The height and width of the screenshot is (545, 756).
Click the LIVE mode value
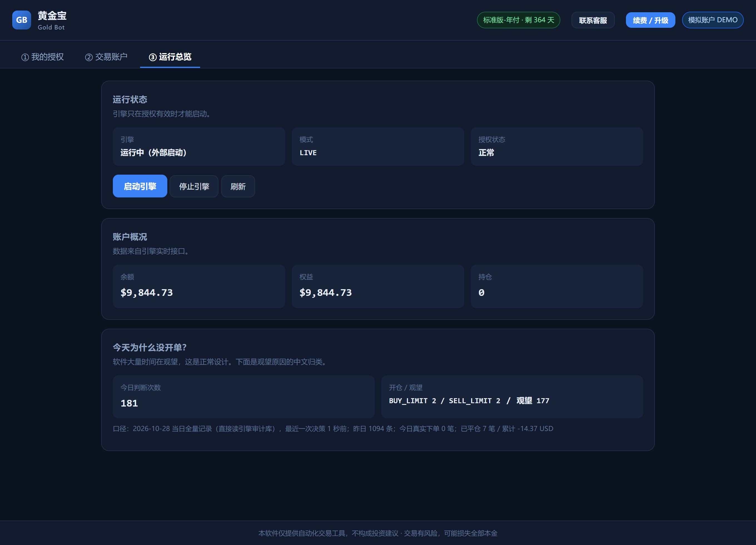[x=308, y=153]
